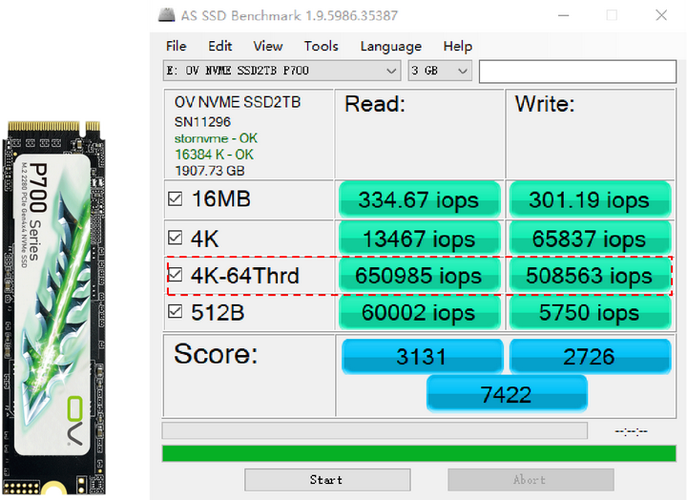Click the Abort button
The width and height of the screenshot is (687, 500).
click(528, 480)
